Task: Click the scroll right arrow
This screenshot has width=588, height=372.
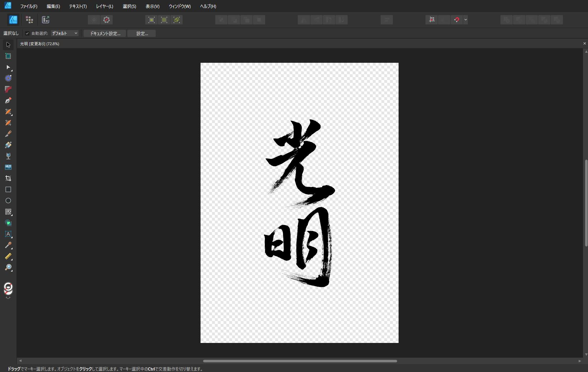Action: click(x=579, y=361)
